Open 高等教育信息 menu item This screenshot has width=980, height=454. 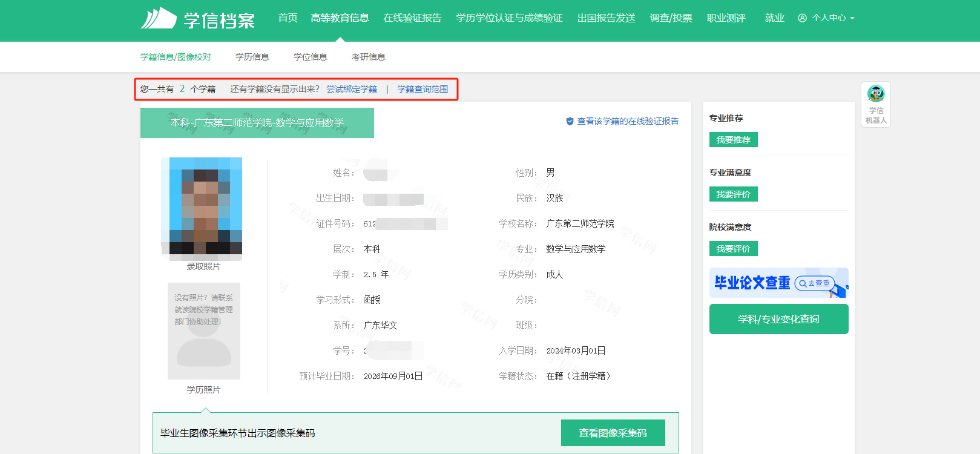(x=340, y=18)
